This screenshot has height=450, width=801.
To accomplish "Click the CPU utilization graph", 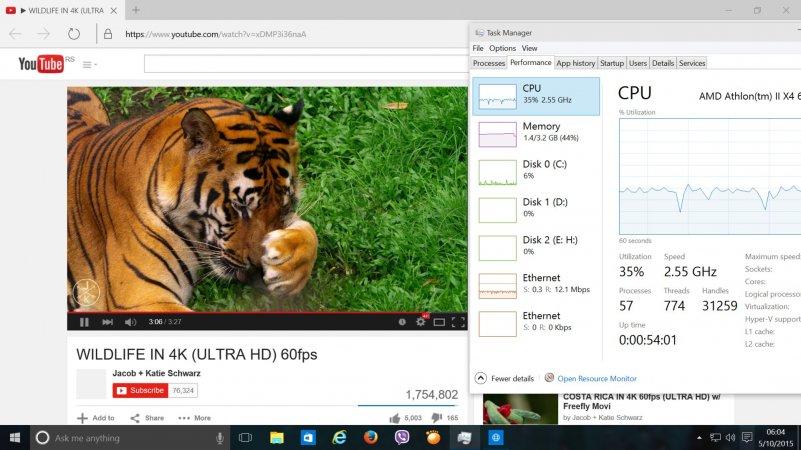I will 710,176.
